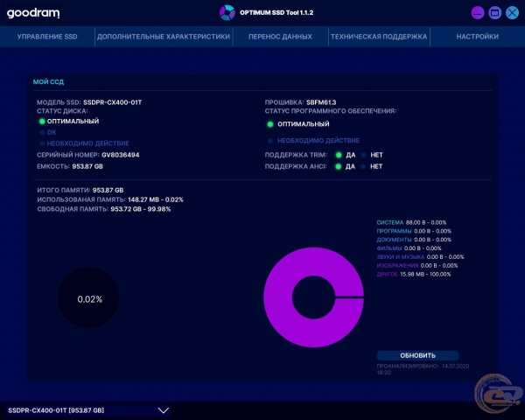Click the goodram logo
Screen dimensions: 525x420
[x=33, y=13]
